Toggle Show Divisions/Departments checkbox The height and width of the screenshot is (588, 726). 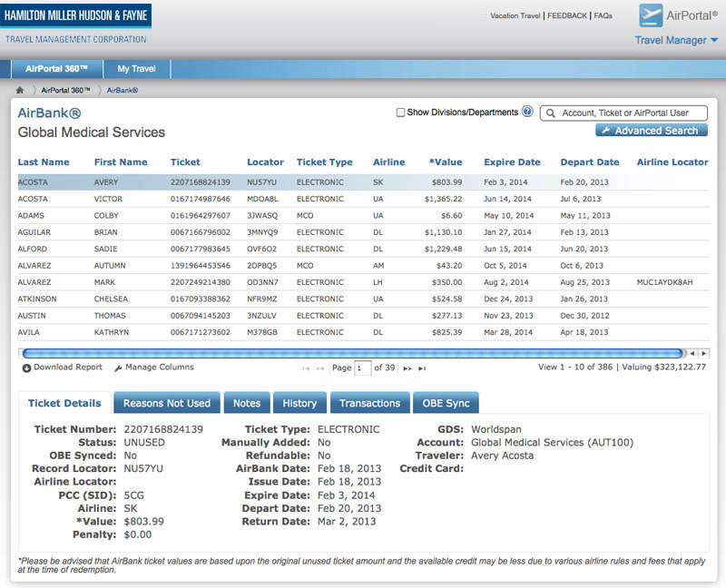click(400, 113)
